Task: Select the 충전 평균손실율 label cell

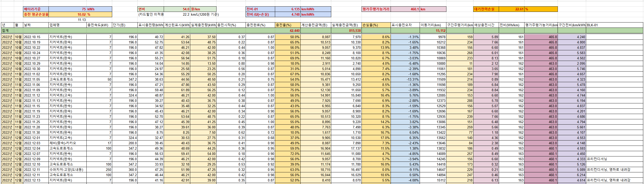Action: (x=36, y=14)
